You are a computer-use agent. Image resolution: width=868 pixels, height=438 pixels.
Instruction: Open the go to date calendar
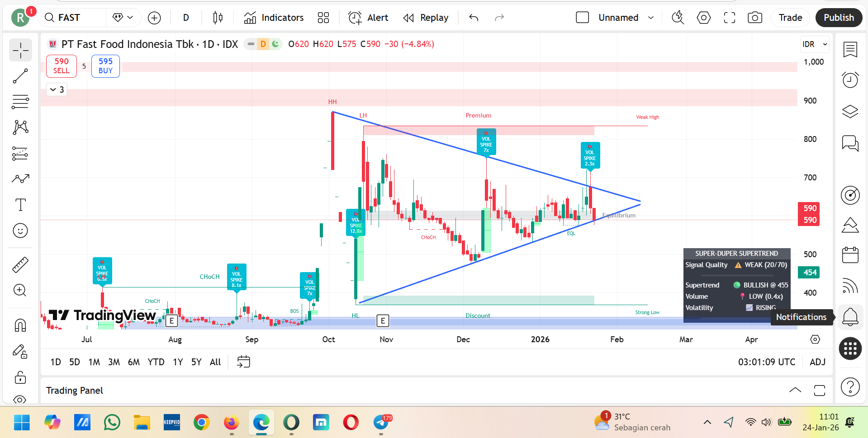pyautogui.click(x=243, y=362)
